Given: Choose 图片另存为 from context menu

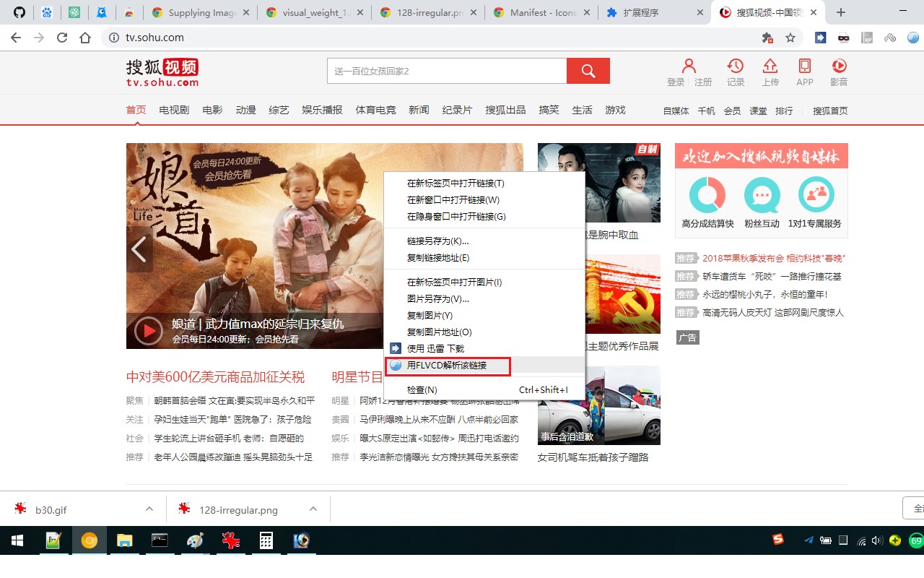Looking at the screenshot, I should pos(484,299).
